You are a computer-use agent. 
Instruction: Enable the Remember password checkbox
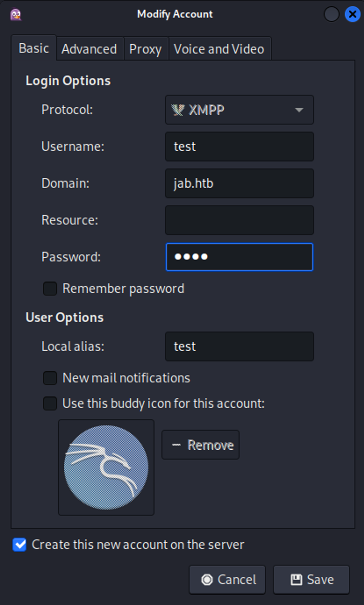click(x=50, y=288)
